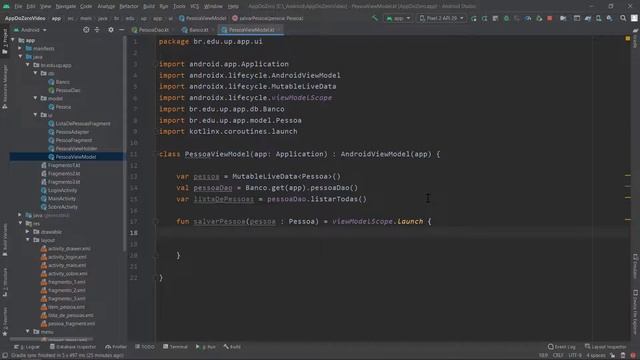Select PessoaViewHolder in project tree

73,148
